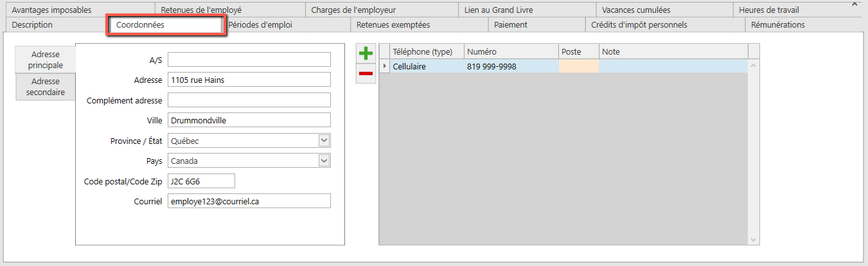Edit the Code postal field J2C 6G6
This screenshot has height=266, width=868.
(x=201, y=181)
